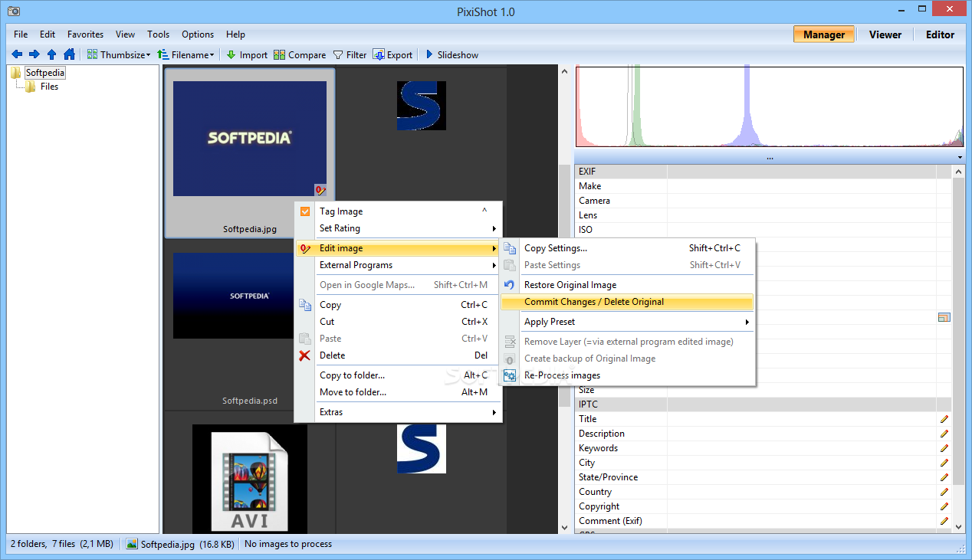Expand the Apply Preset submenu
This screenshot has width=972, height=560.
click(627, 322)
